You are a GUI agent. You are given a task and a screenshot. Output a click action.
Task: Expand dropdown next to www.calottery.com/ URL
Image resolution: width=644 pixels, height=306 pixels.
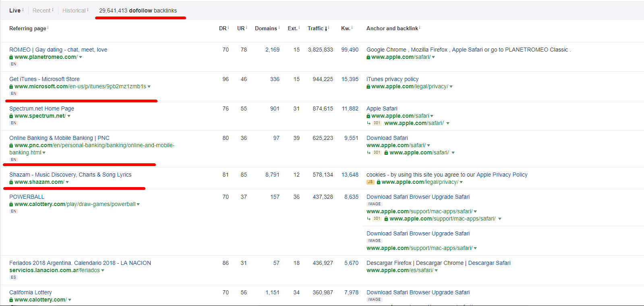70,300
